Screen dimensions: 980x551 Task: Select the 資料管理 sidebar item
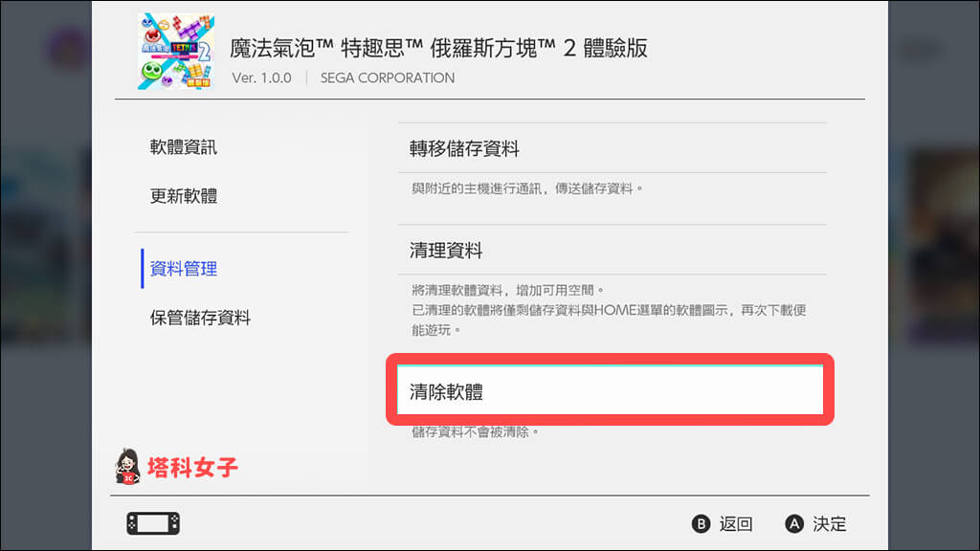(184, 269)
